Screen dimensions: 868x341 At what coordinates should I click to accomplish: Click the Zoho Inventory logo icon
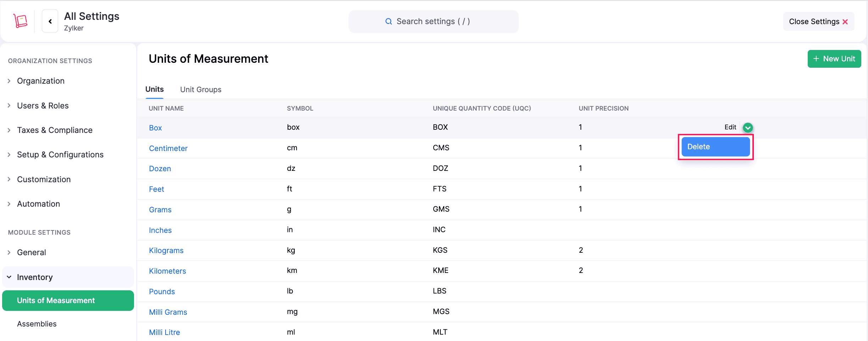click(20, 21)
